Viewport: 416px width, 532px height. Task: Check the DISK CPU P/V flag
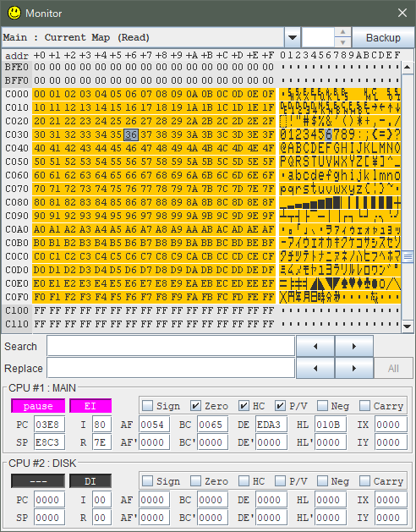point(280,480)
